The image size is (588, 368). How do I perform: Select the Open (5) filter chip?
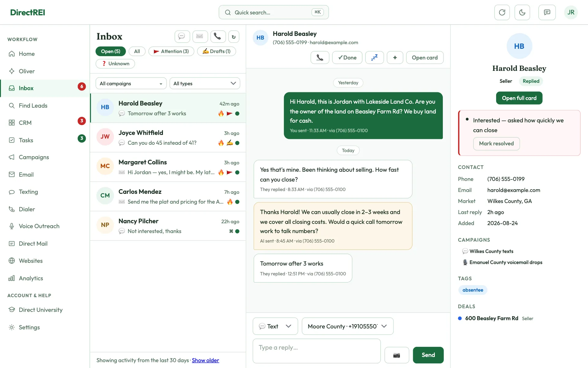pos(111,51)
